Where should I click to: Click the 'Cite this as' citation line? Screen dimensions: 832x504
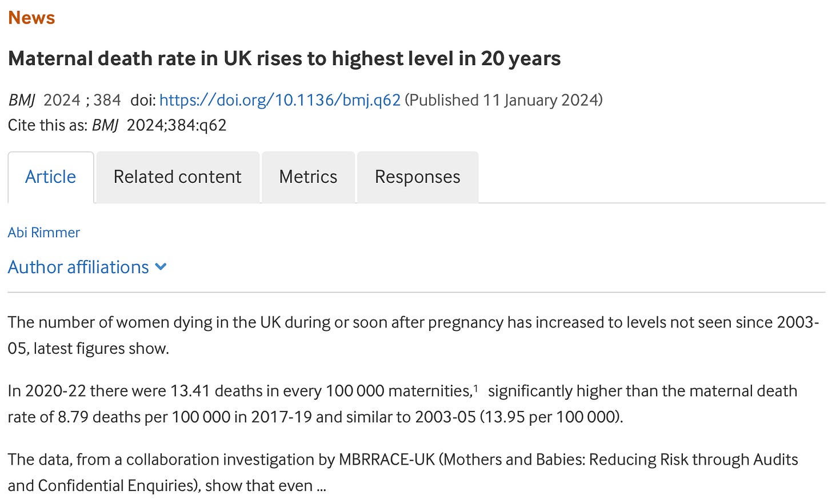click(x=117, y=125)
